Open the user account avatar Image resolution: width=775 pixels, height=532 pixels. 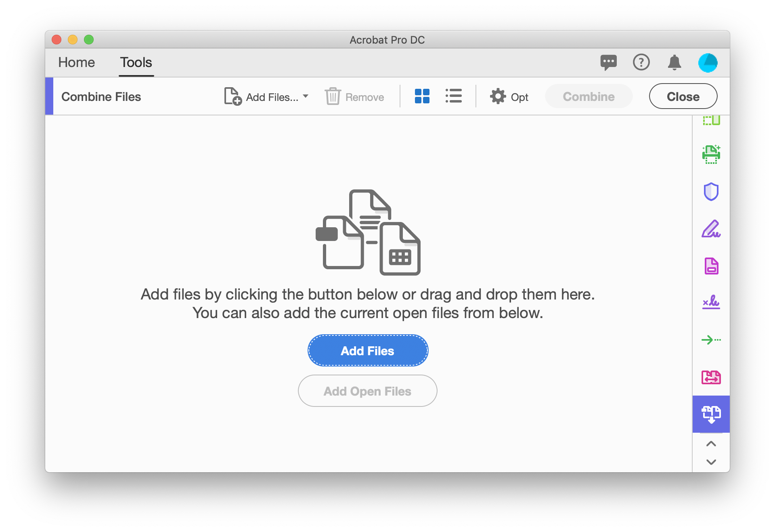708,63
